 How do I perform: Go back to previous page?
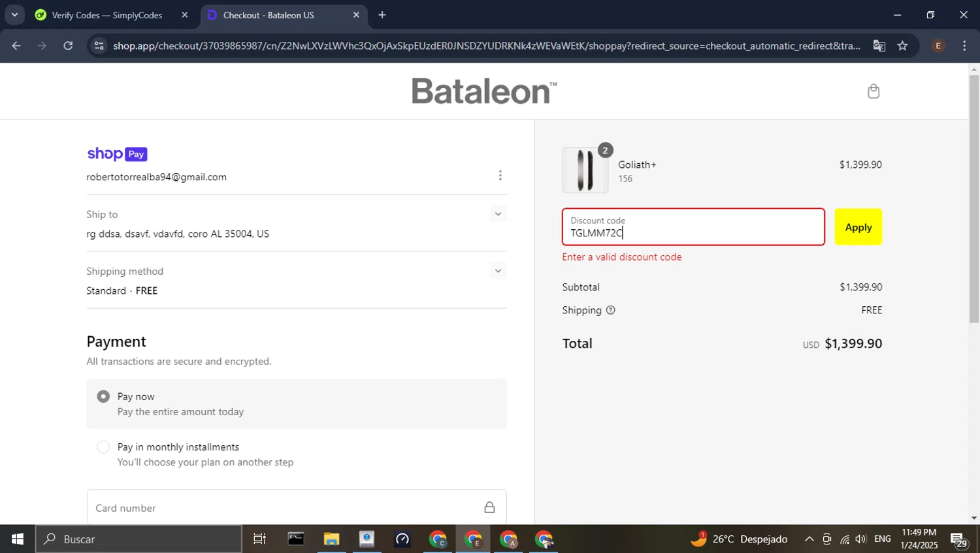pos(16,46)
